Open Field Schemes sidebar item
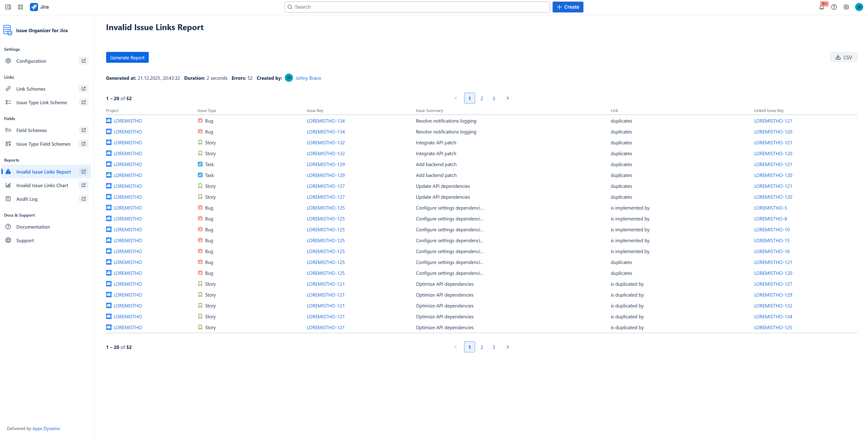This screenshot has height=440, width=868. tap(31, 130)
